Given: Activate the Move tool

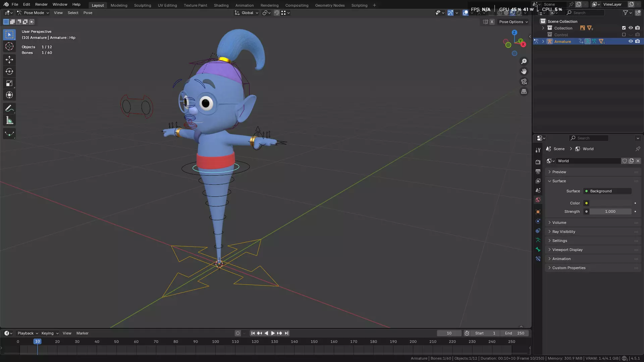Looking at the screenshot, I should coord(9,60).
